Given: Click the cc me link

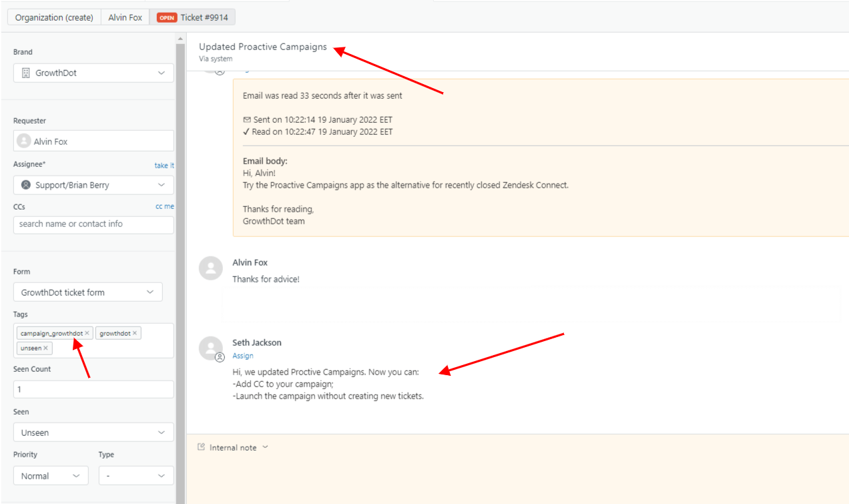Looking at the screenshot, I should click(x=165, y=207).
